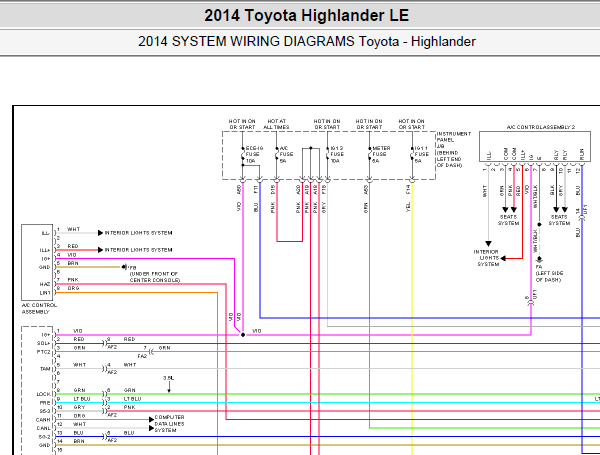Select the SOL+ pin label
The width and height of the screenshot is (600, 455).
(x=44, y=343)
